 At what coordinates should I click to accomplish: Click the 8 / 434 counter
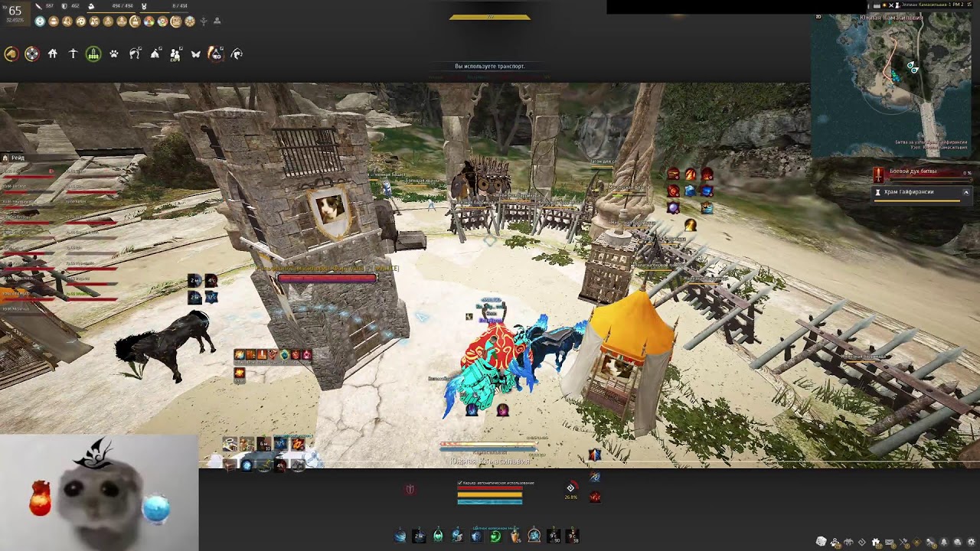pos(180,6)
